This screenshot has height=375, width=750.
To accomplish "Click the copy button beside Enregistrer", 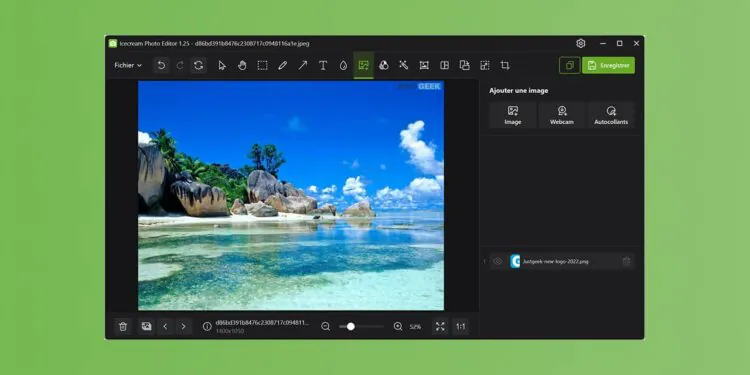I will 569,66.
